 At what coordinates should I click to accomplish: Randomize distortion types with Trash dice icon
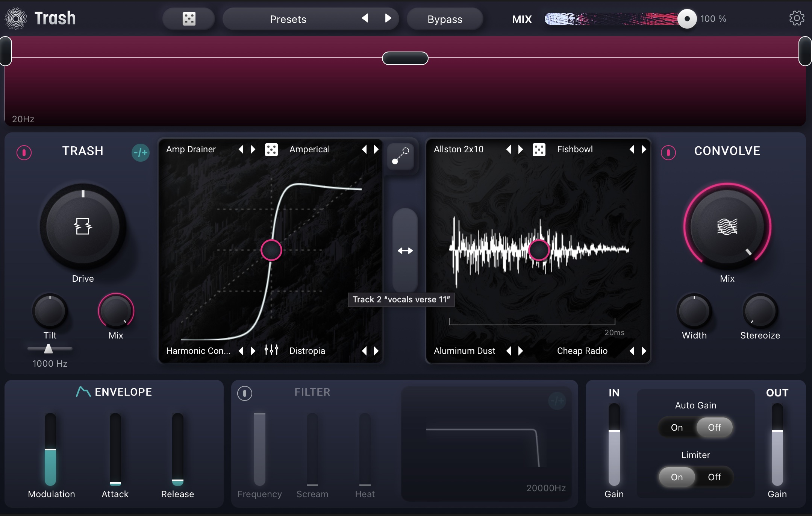point(271,149)
